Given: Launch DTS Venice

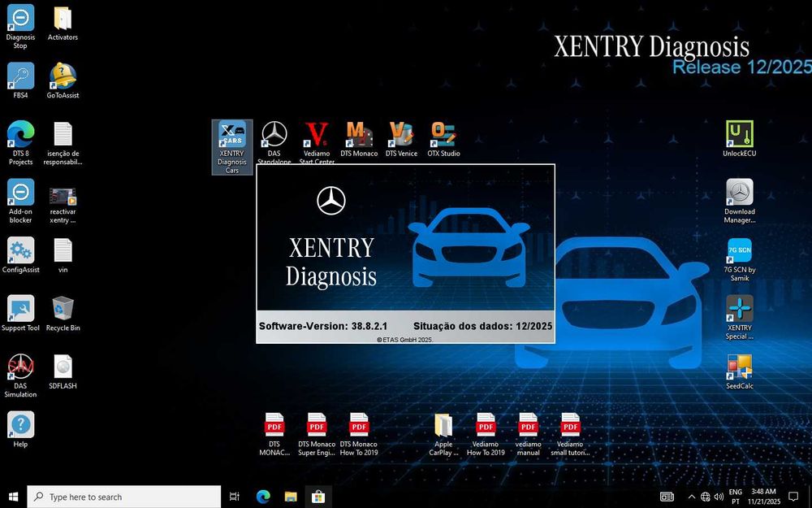Looking at the screenshot, I should 401,139.
